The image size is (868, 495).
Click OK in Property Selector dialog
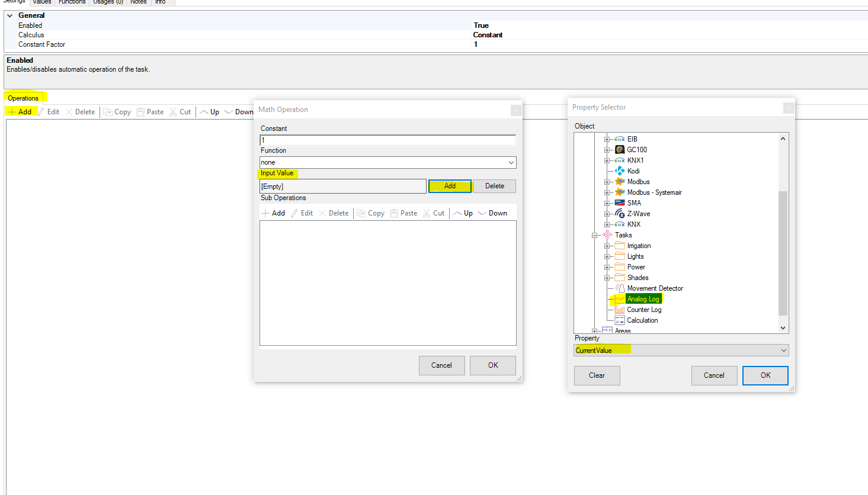pos(765,375)
